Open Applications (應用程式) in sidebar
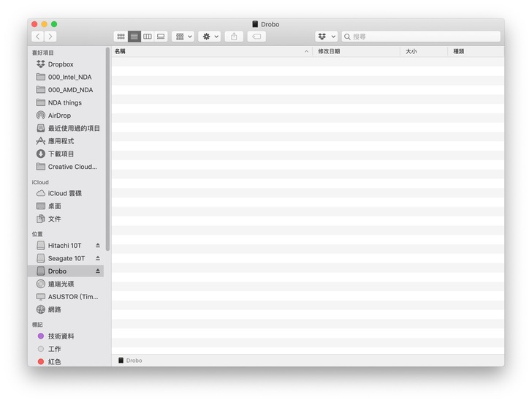Viewport: 532px width, 403px height. tap(66, 141)
